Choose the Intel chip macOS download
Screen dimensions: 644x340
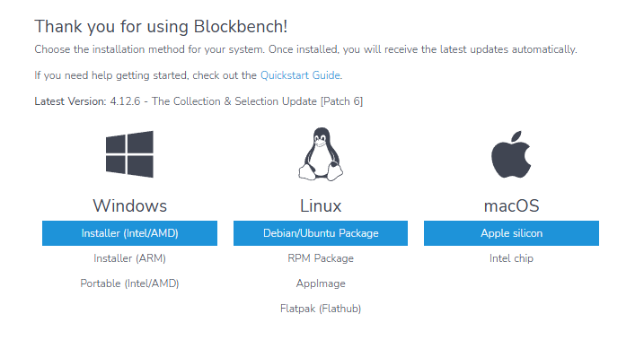coord(511,258)
